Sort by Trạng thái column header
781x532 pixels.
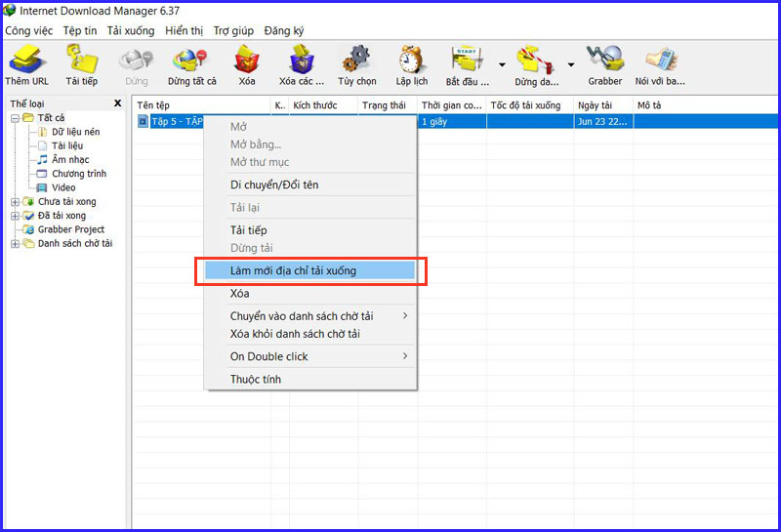pyautogui.click(x=388, y=105)
